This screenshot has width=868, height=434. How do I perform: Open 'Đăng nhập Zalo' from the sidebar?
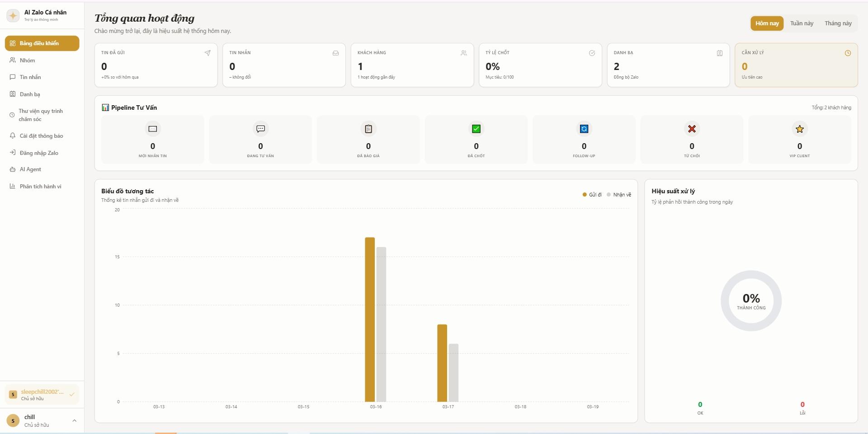(38, 153)
